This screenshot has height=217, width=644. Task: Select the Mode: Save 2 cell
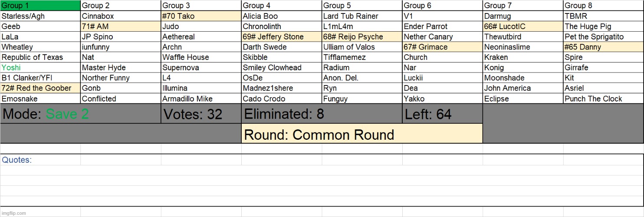tap(81, 114)
